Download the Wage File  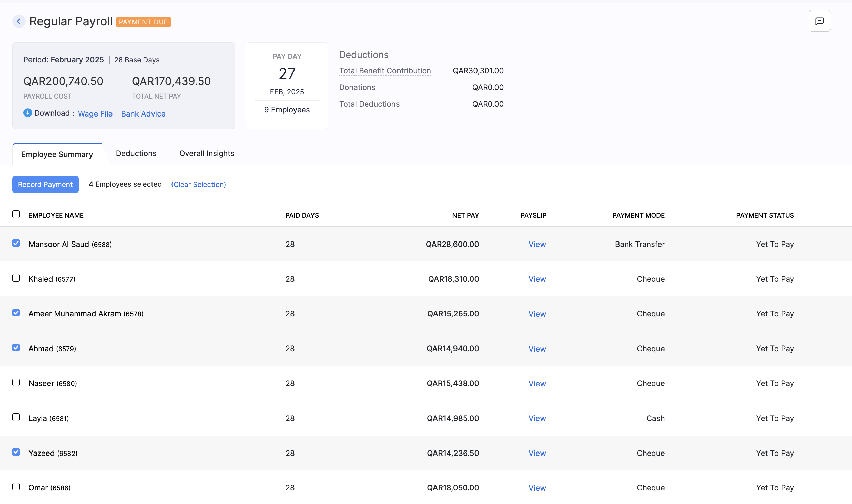[95, 113]
